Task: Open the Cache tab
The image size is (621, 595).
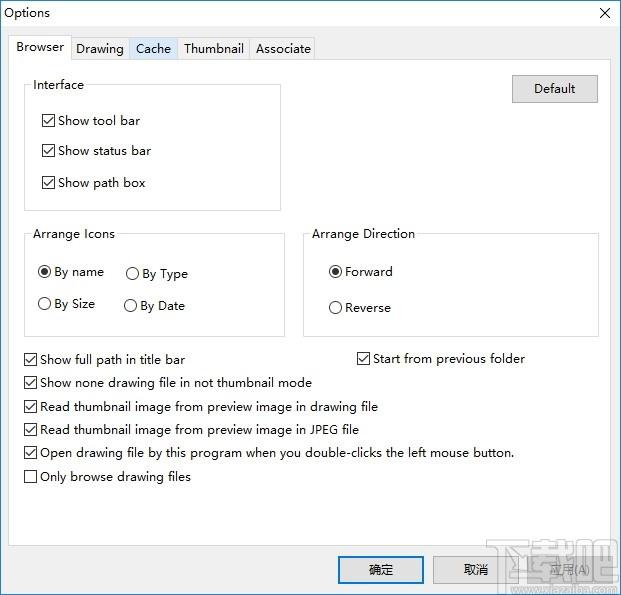Action: click(153, 49)
